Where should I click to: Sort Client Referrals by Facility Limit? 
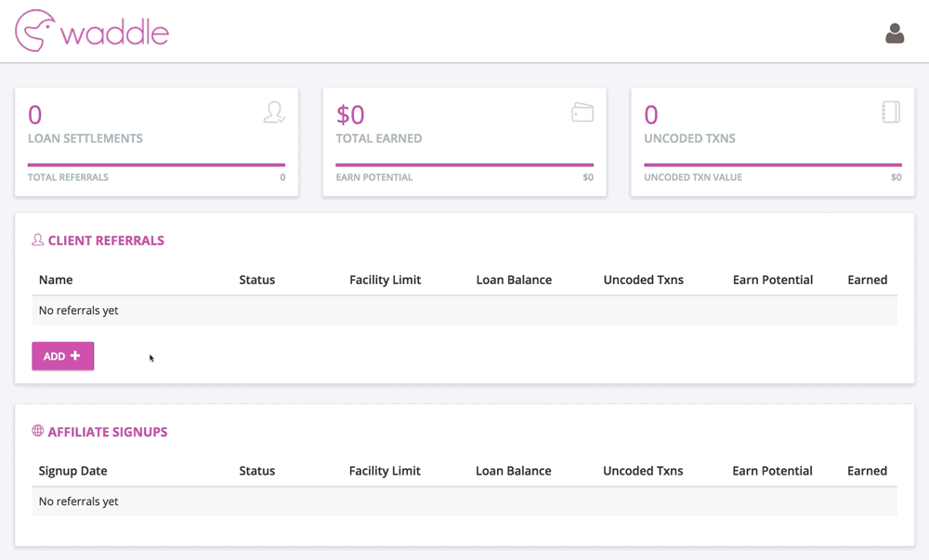[386, 280]
